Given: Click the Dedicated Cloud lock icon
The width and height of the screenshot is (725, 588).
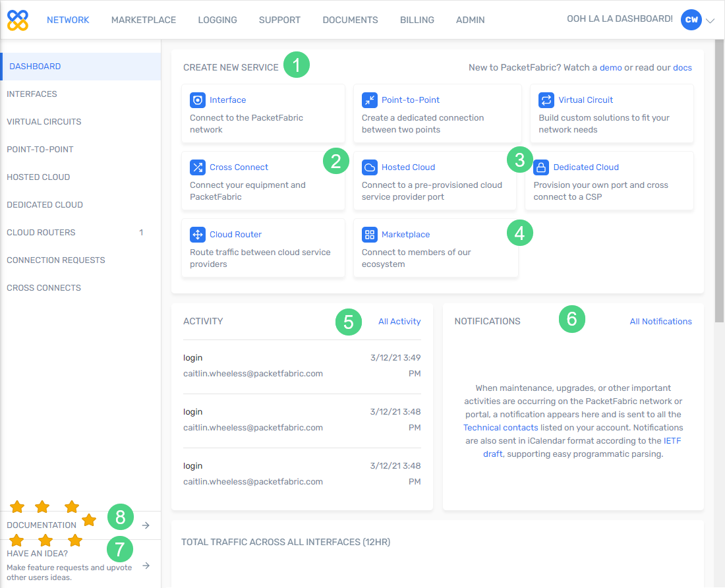Looking at the screenshot, I should [541, 167].
